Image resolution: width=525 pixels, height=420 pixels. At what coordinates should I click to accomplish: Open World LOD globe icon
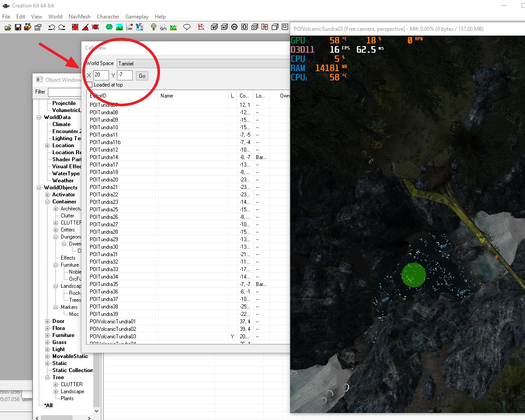(x=109, y=27)
